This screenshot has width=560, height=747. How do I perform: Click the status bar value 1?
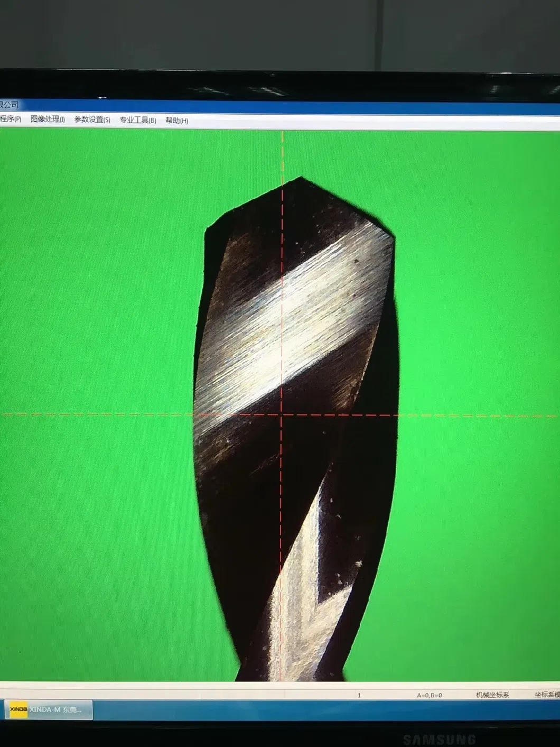pyautogui.click(x=359, y=695)
